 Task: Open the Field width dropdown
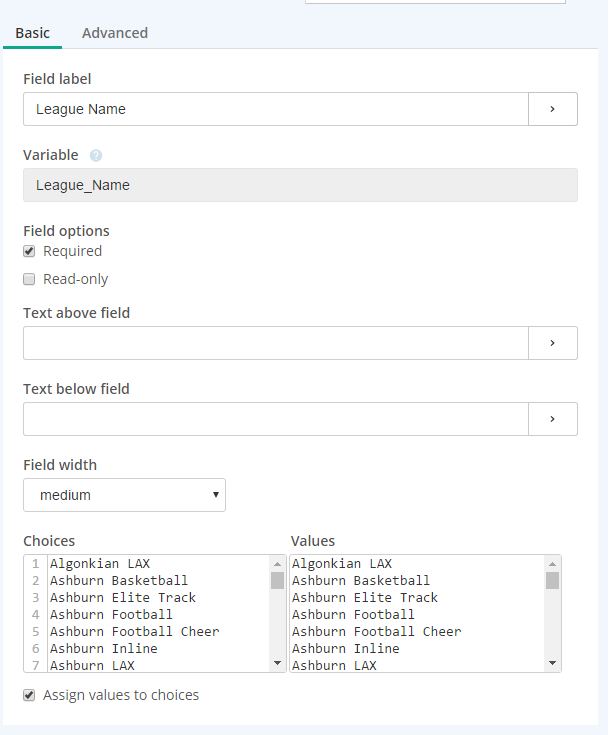(x=124, y=495)
